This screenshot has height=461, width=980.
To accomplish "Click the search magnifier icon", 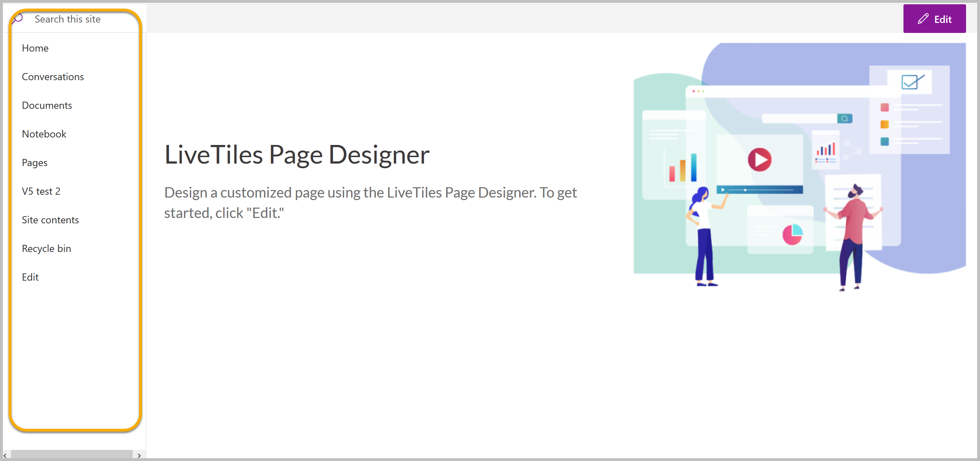I will click(x=18, y=19).
